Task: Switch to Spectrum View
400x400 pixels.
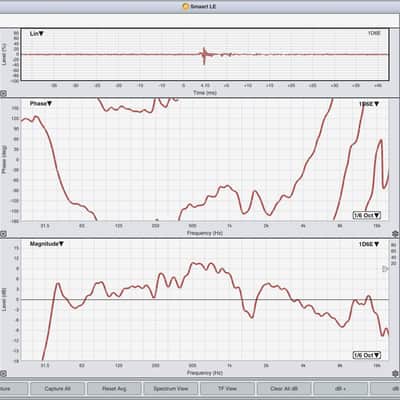Action: click(171, 389)
